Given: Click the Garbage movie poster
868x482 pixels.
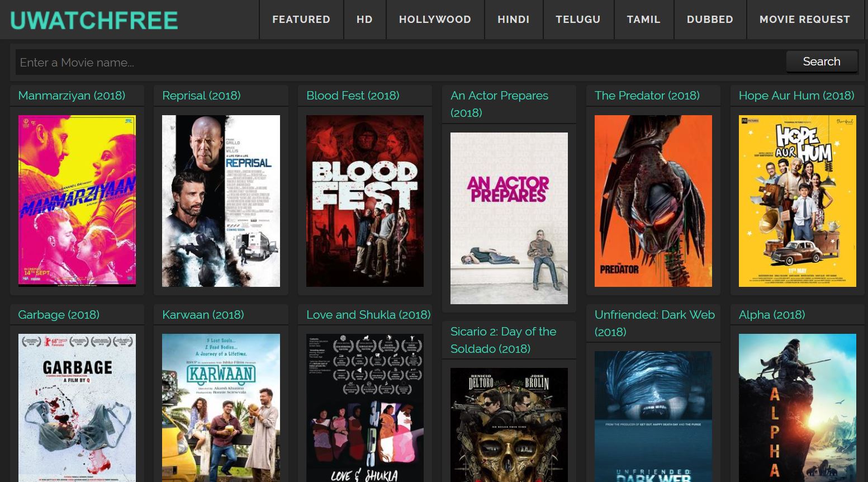Looking at the screenshot, I should point(77,407).
